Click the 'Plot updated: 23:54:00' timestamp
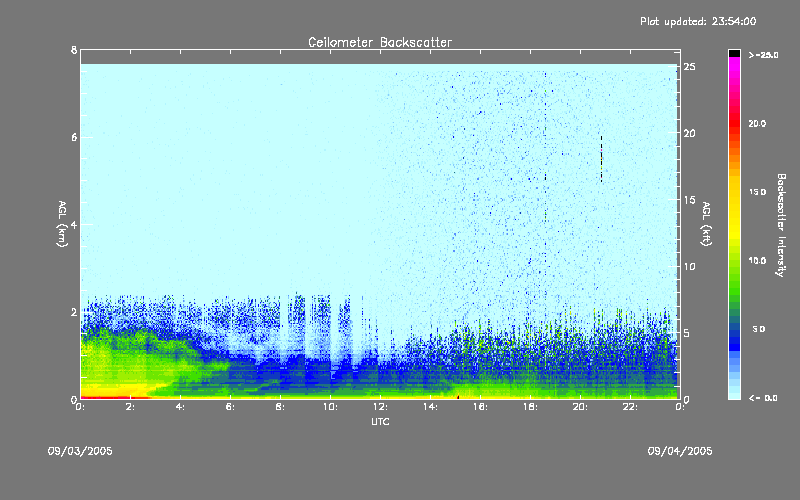800x500 pixels. coord(698,21)
